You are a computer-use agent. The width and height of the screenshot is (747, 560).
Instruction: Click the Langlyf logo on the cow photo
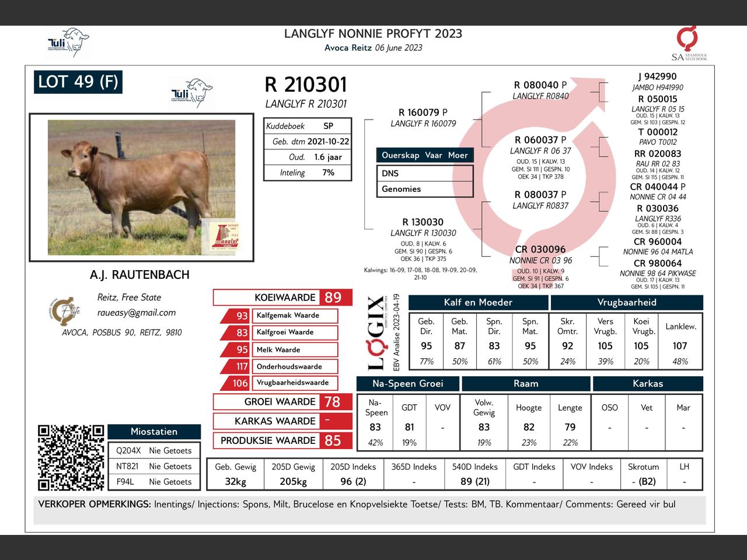(x=225, y=237)
